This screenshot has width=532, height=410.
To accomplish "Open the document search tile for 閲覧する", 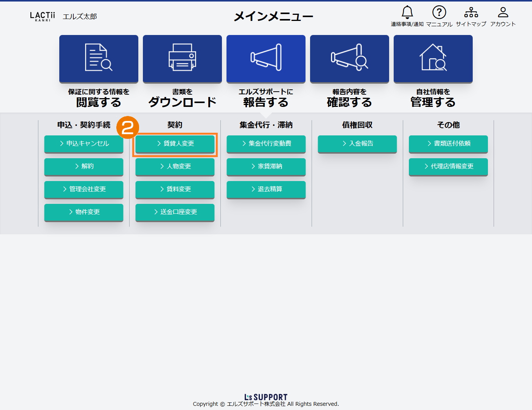I will click(99, 59).
